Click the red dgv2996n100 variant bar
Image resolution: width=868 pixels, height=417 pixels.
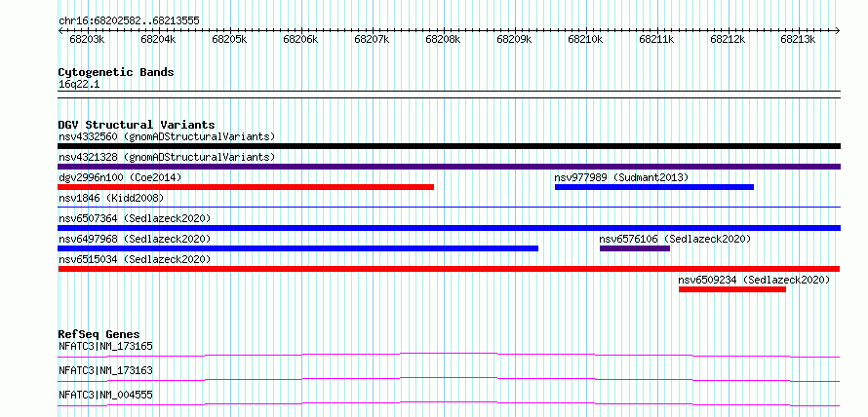[x=246, y=187]
